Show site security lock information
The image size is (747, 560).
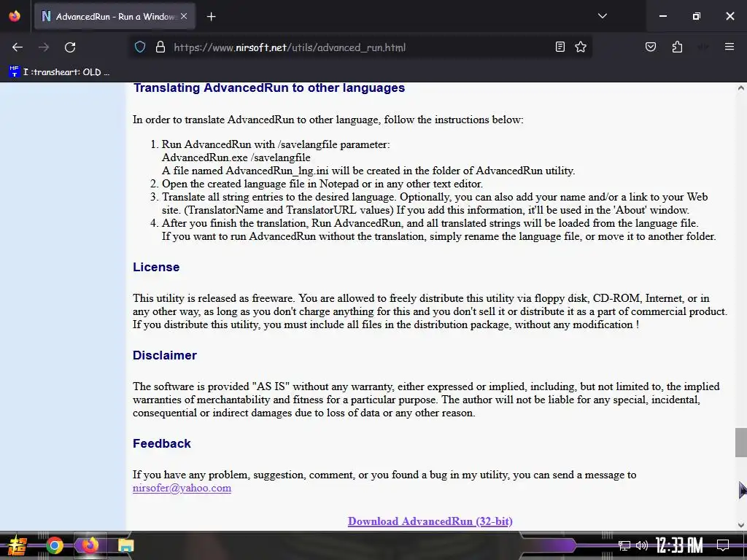click(x=160, y=47)
